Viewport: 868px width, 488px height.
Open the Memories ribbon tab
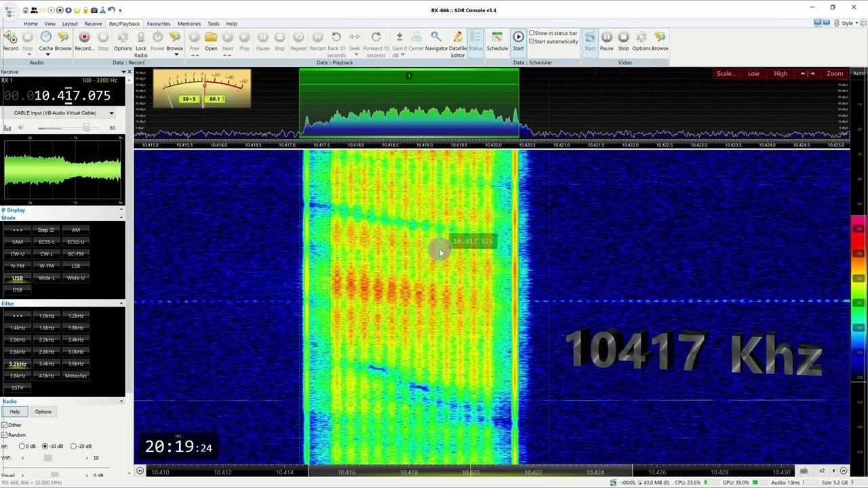(x=189, y=24)
